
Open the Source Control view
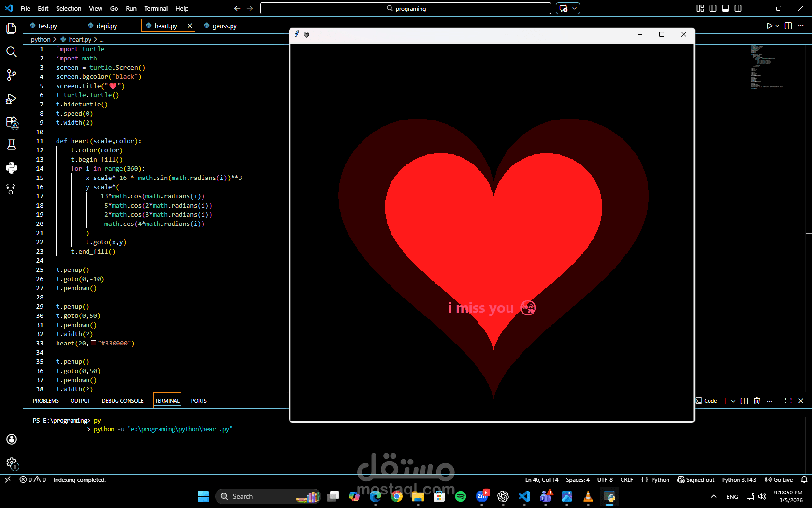12,75
